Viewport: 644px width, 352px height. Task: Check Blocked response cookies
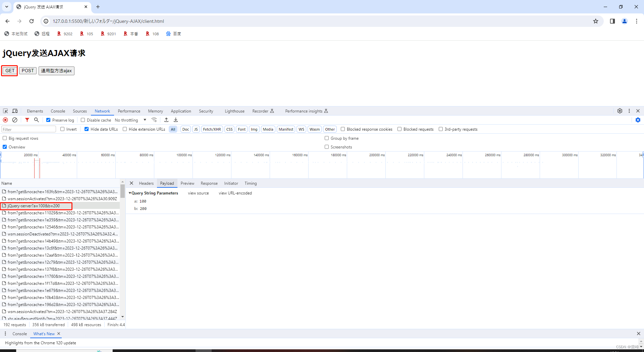click(343, 129)
